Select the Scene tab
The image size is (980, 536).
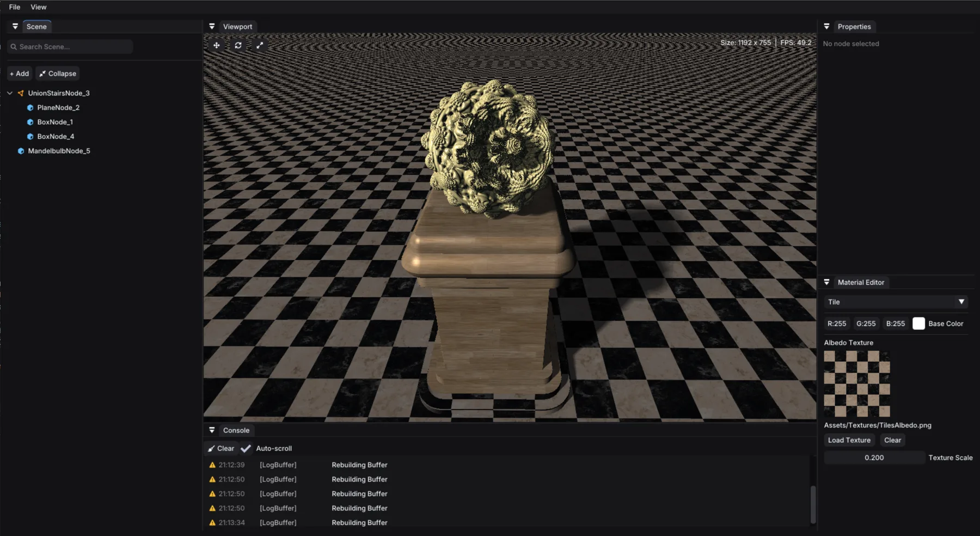36,26
